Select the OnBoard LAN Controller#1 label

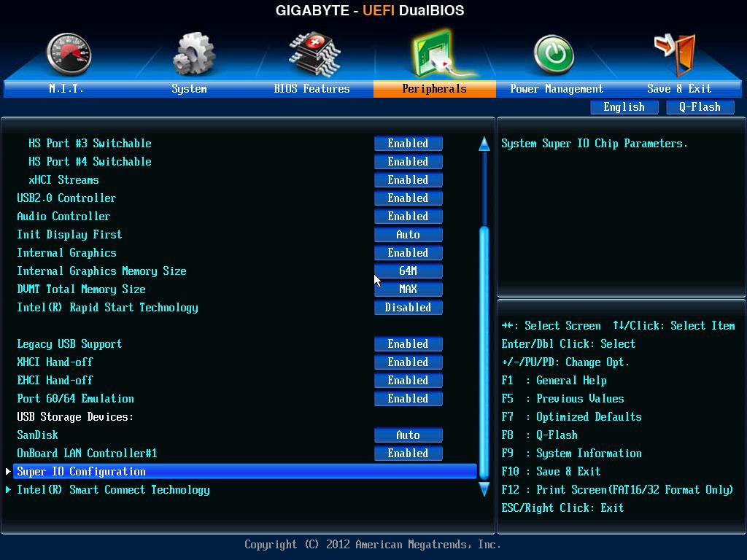click(87, 454)
